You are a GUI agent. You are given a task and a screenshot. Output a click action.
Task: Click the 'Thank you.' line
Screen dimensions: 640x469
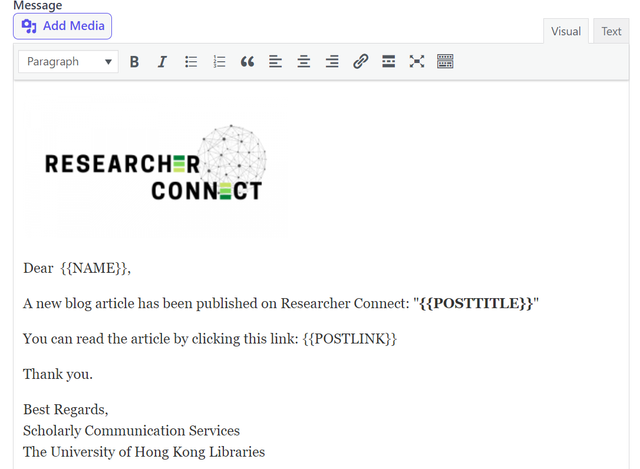click(58, 374)
